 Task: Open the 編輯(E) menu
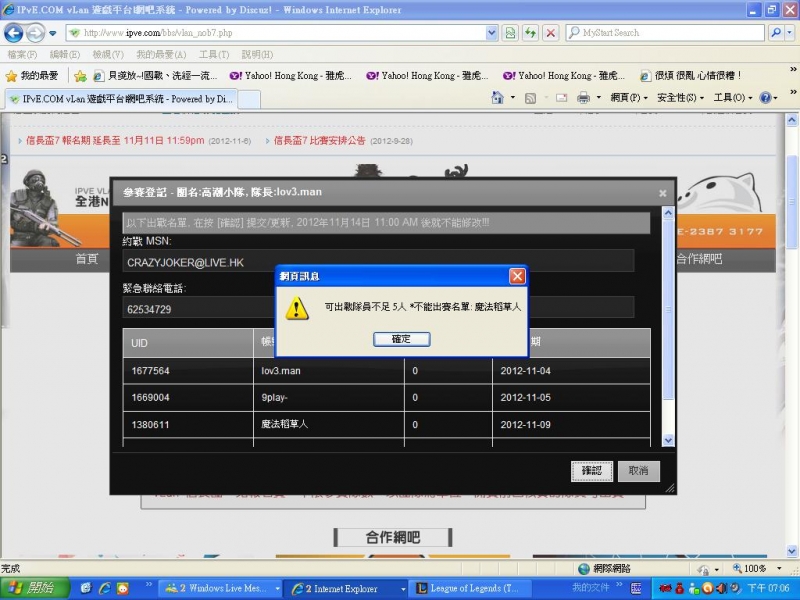pos(64,54)
